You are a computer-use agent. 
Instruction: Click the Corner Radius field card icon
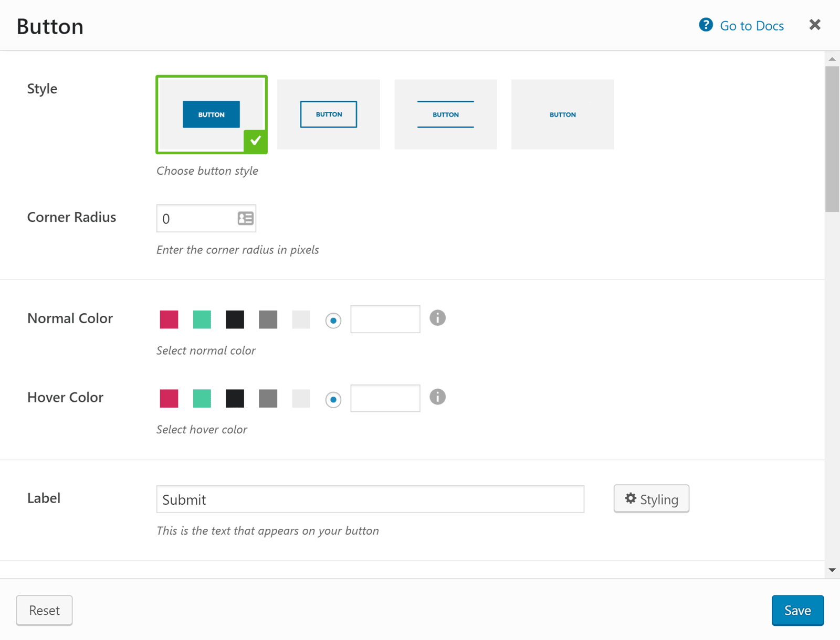245,218
